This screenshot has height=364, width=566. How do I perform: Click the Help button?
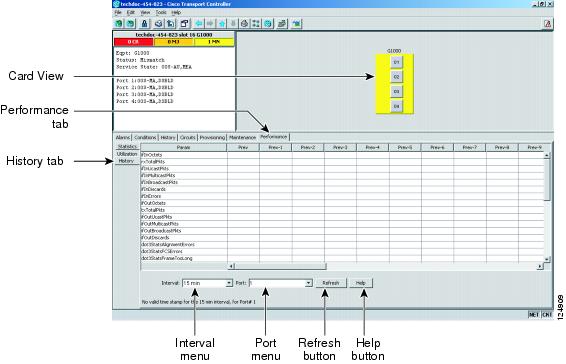click(x=361, y=283)
